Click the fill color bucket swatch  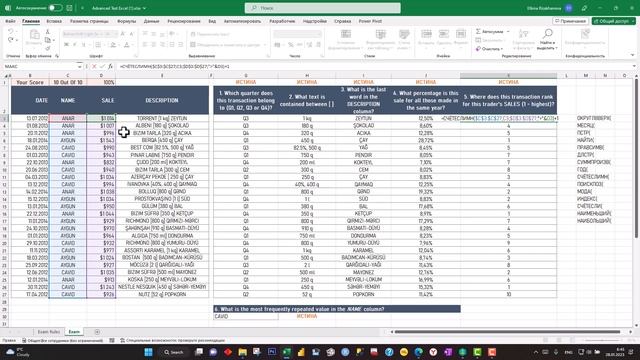(x=113, y=44)
